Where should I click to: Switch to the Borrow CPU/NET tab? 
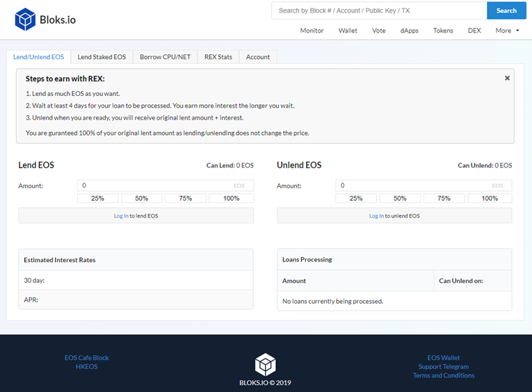coord(166,57)
